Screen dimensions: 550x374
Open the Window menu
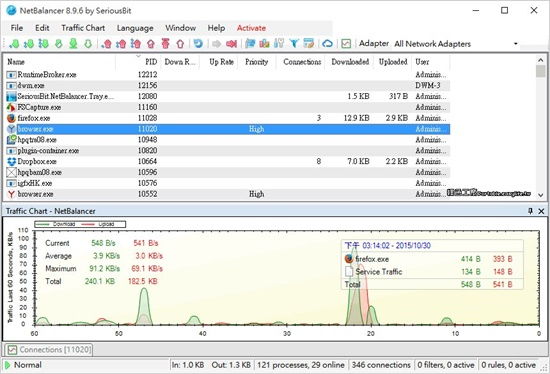pyautogui.click(x=181, y=28)
